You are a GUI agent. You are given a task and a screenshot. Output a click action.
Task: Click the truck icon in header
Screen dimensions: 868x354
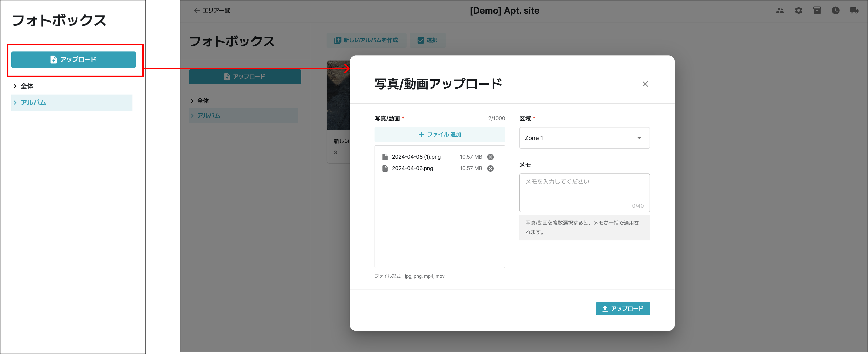[x=854, y=10]
